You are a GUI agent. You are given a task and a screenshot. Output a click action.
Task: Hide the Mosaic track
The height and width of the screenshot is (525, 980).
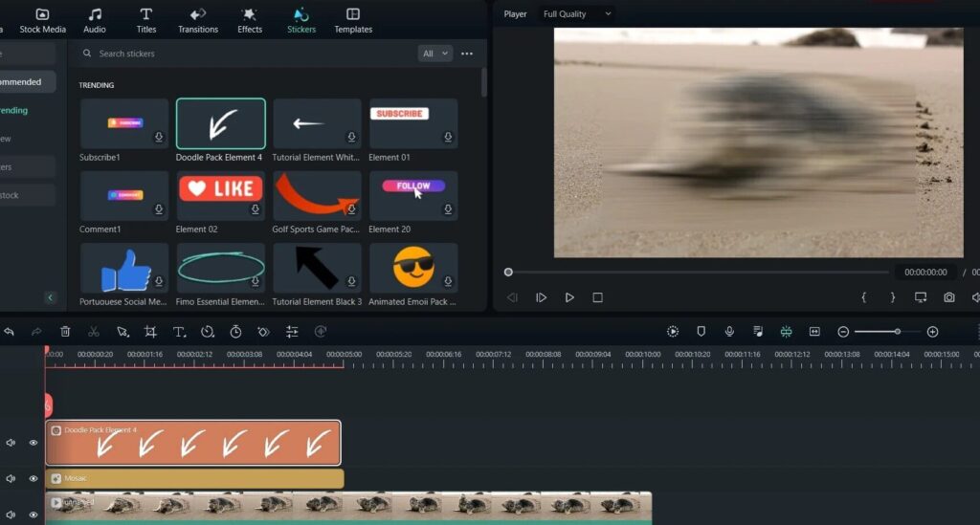tap(33, 479)
